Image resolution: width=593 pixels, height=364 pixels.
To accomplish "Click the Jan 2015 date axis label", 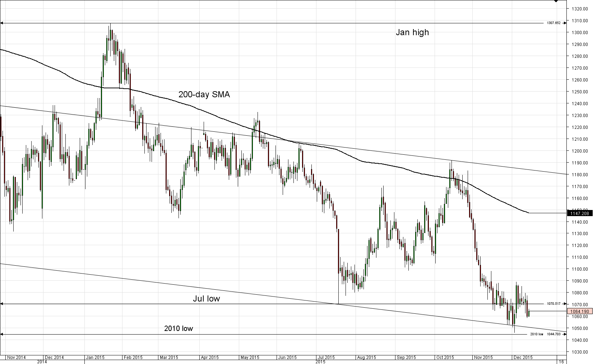I will click(95, 358).
